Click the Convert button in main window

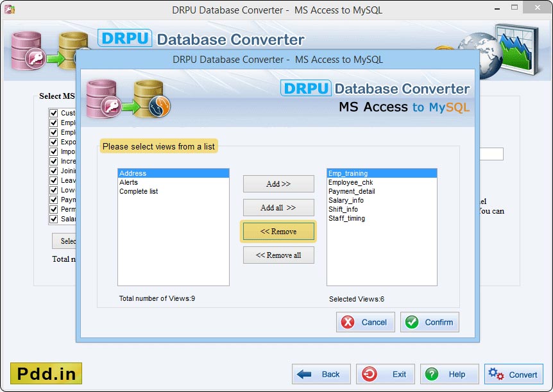click(514, 374)
